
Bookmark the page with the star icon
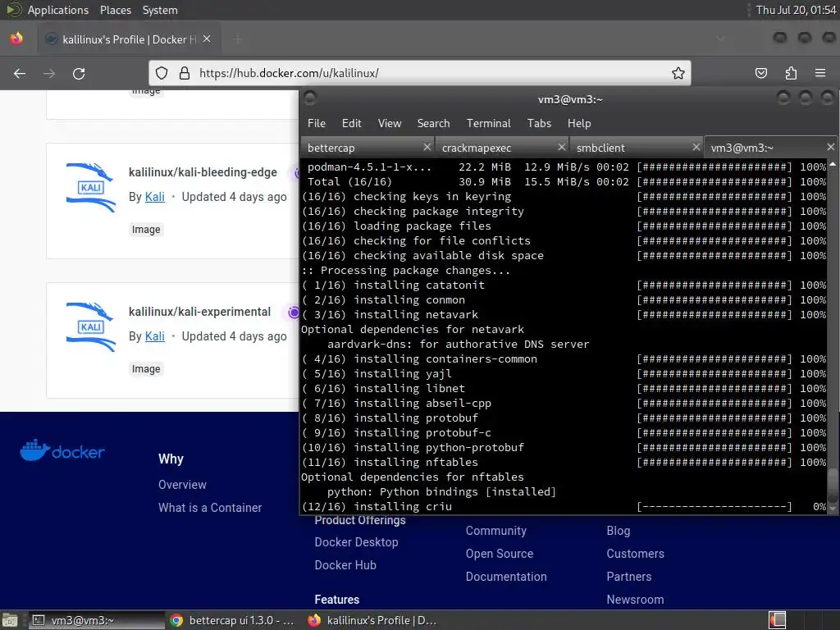[678, 73]
